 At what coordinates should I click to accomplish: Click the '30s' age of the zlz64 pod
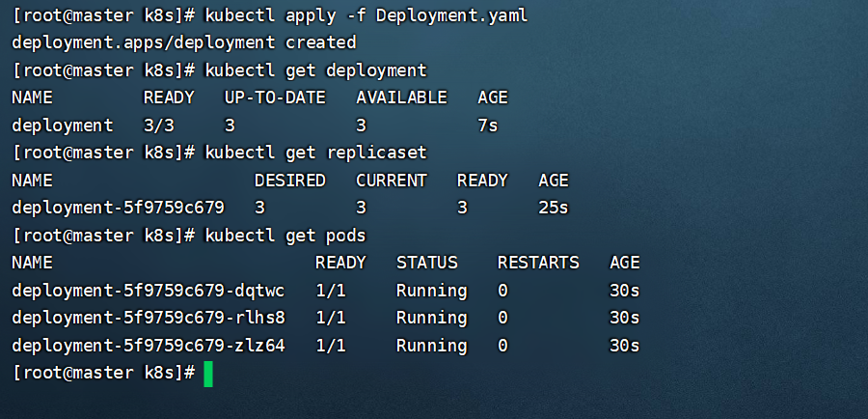coord(624,346)
